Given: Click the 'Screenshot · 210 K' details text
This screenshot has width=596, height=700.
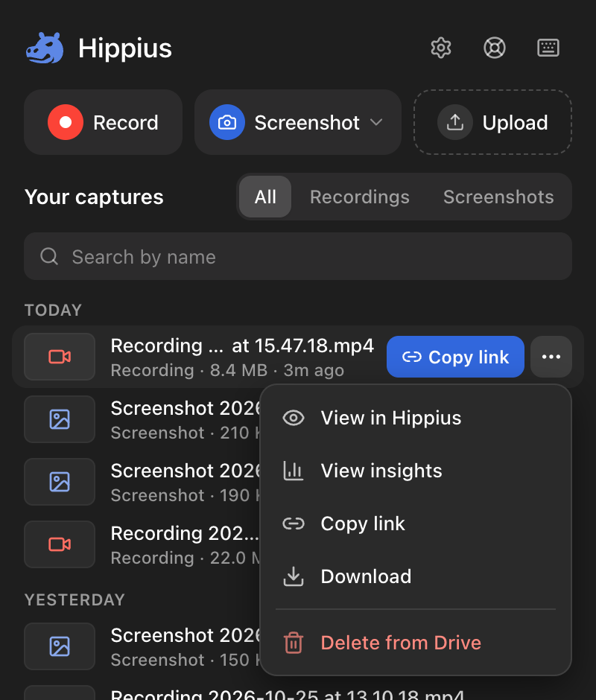Looking at the screenshot, I should coord(186,433).
